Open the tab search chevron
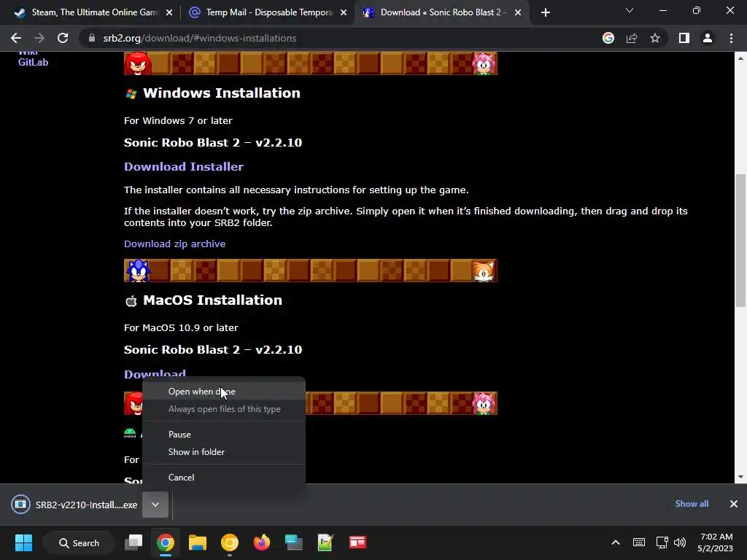This screenshot has width=747, height=560. click(x=630, y=10)
